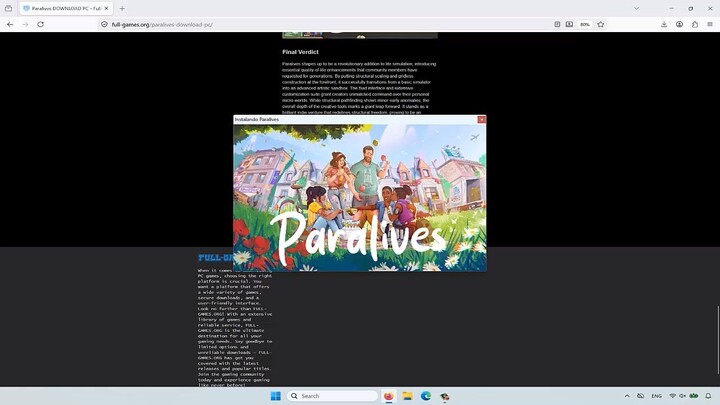Open the Firefox application hamburger menu
This screenshot has height=405, width=720.
(710, 24)
